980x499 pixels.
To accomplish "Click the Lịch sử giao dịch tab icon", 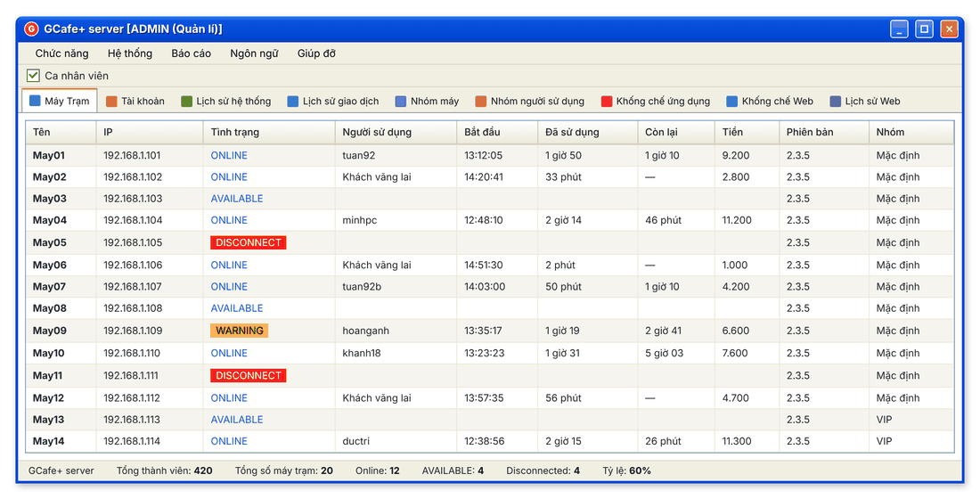I will (292, 102).
